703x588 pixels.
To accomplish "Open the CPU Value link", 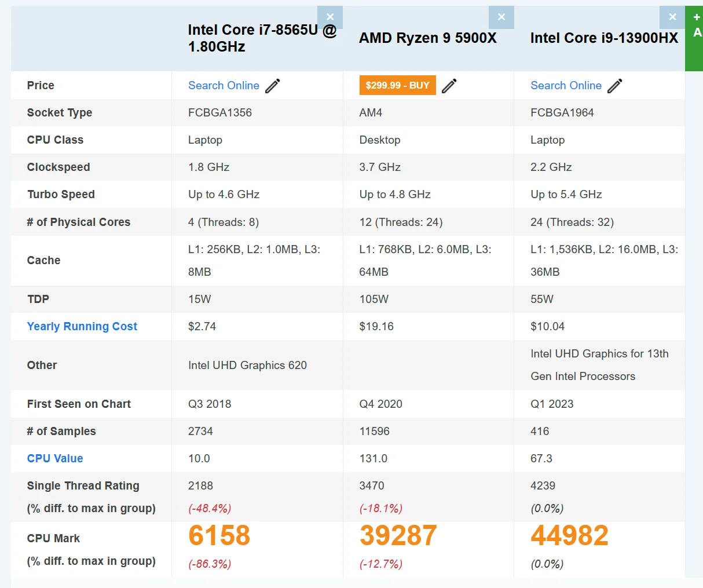I will (55, 458).
